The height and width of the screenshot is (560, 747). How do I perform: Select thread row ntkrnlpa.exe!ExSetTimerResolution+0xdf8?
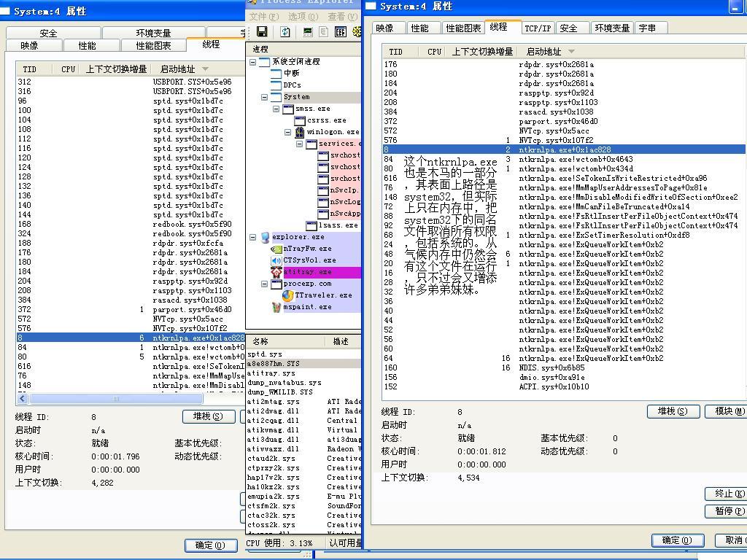point(564,236)
